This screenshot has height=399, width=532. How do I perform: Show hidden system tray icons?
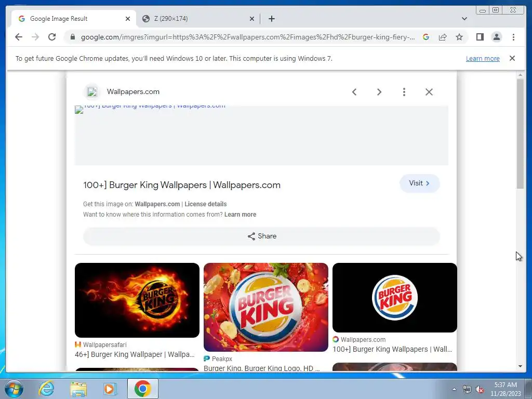pyautogui.click(x=454, y=389)
